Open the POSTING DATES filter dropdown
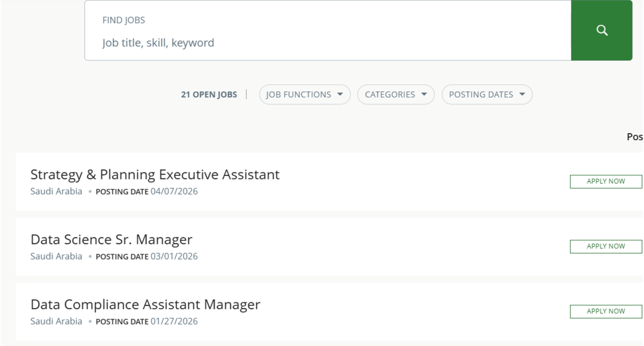The height and width of the screenshot is (346, 644). tap(487, 94)
